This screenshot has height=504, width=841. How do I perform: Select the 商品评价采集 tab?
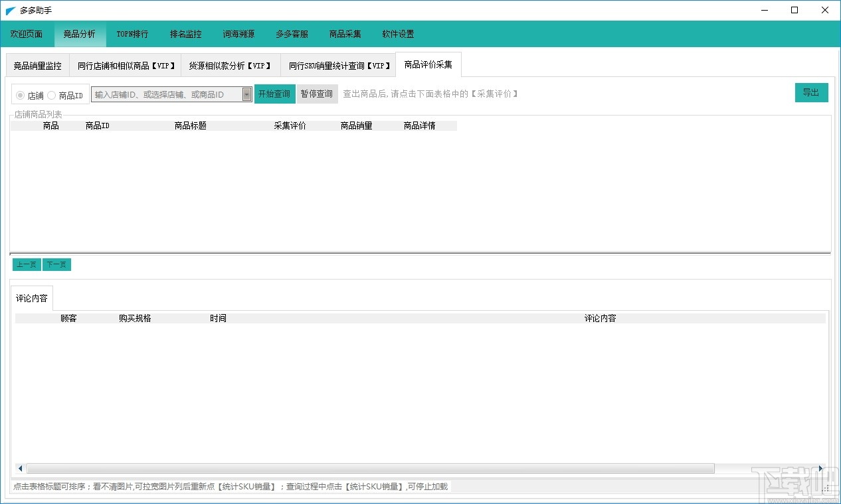pyautogui.click(x=428, y=64)
